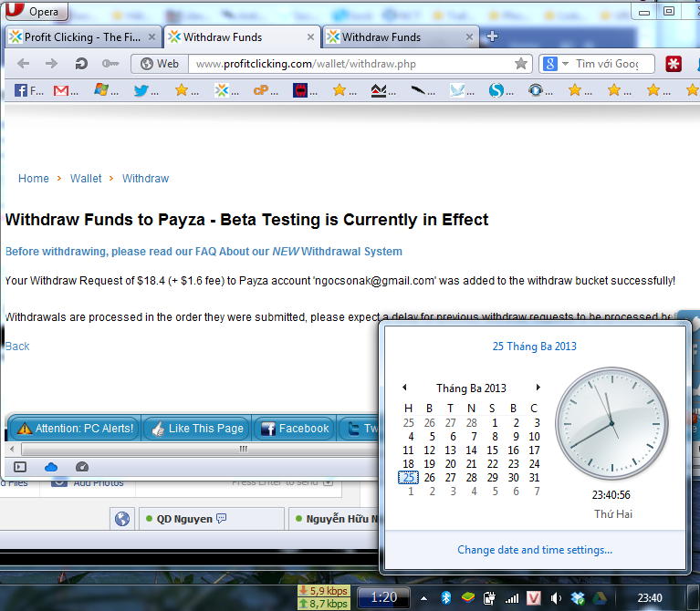Image resolution: width=700 pixels, height=611 pixels.
Task: Click the Web security badge in address bar
Action: click(160, 64)
